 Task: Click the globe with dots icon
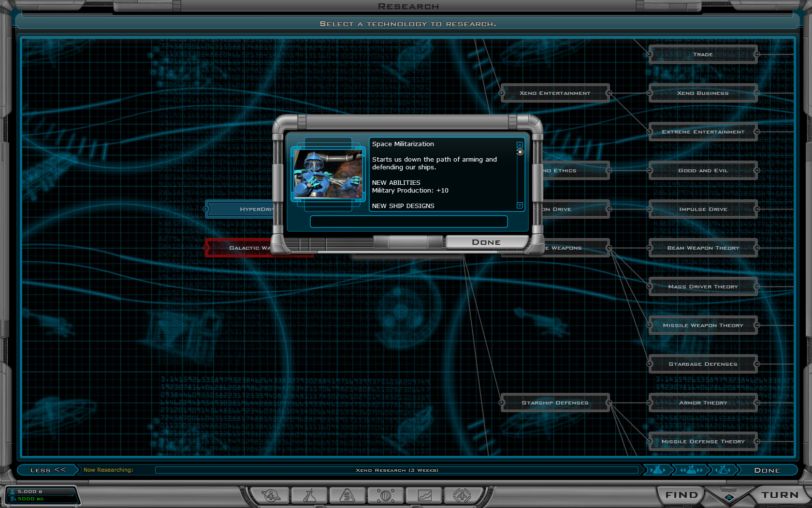coord(385,495)
